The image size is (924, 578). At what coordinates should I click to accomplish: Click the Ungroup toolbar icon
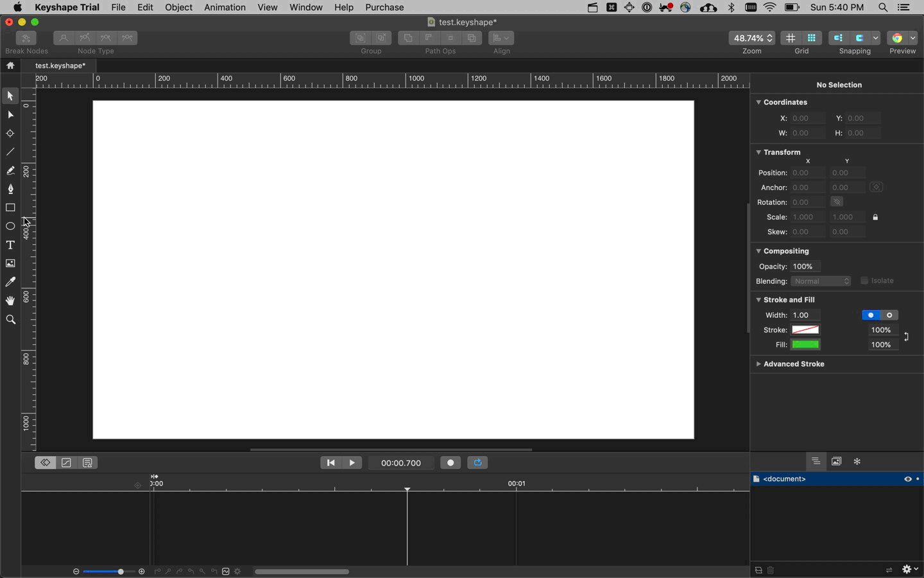click(382, 38)
